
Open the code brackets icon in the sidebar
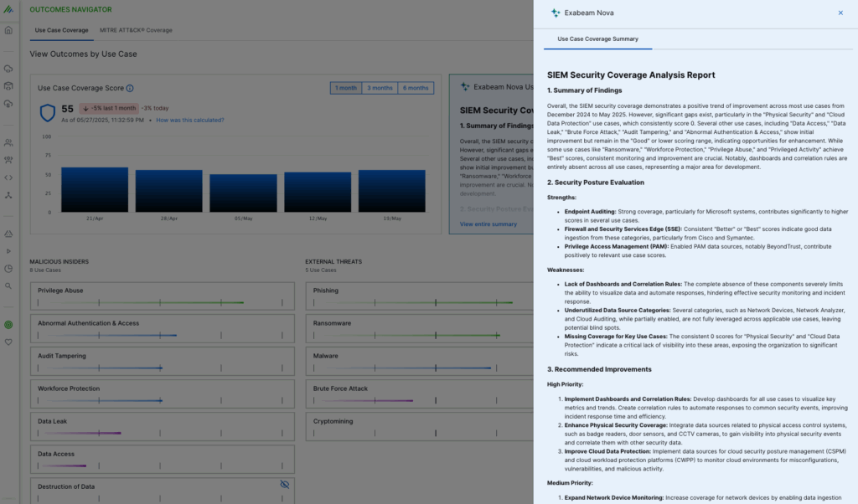tap(8, 177)
